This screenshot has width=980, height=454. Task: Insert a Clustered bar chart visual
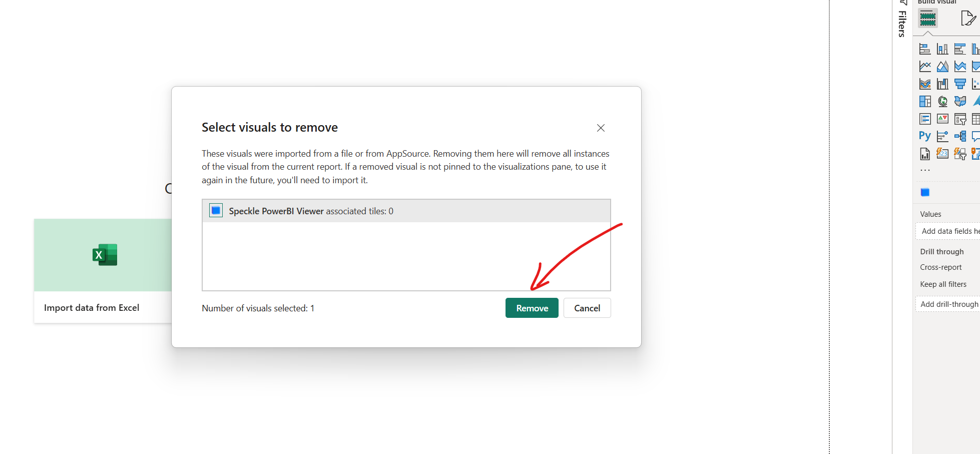coord(960,49)
